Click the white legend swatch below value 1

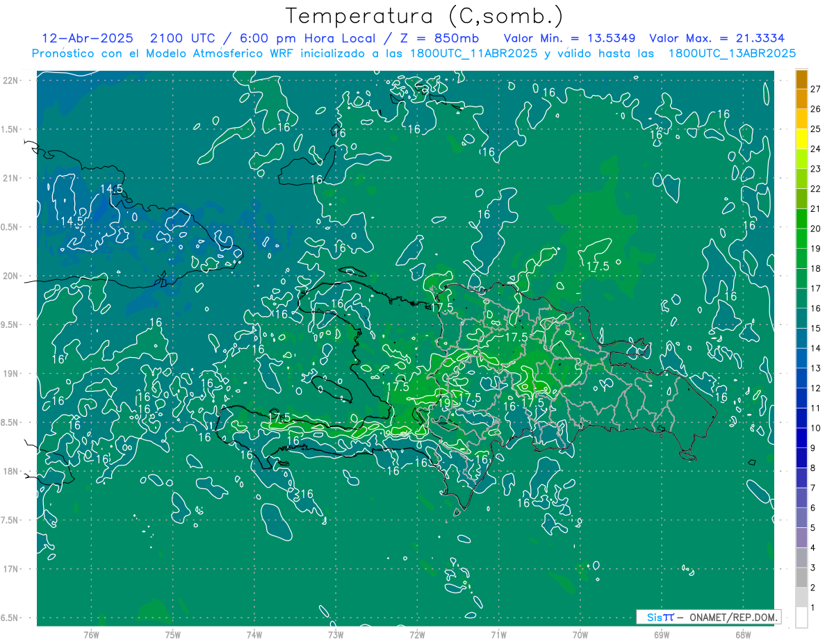801,617
